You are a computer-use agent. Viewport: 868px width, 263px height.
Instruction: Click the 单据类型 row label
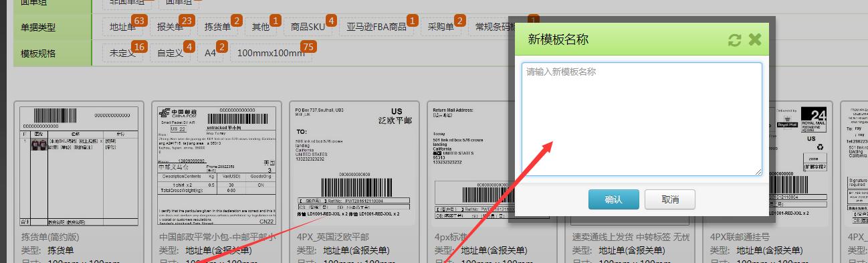click(x=38, y=27)
